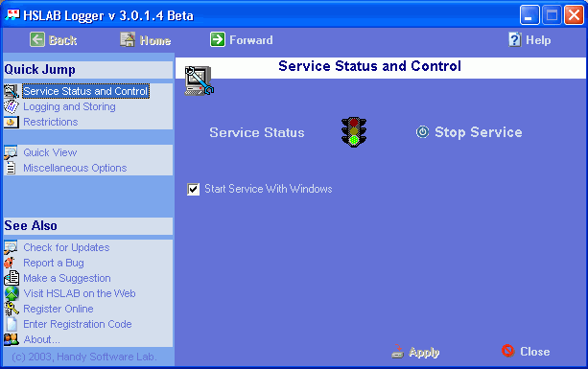Click the Quick View magnifier icon
This screenshot has width=588, height=369.
pos(11,152)
